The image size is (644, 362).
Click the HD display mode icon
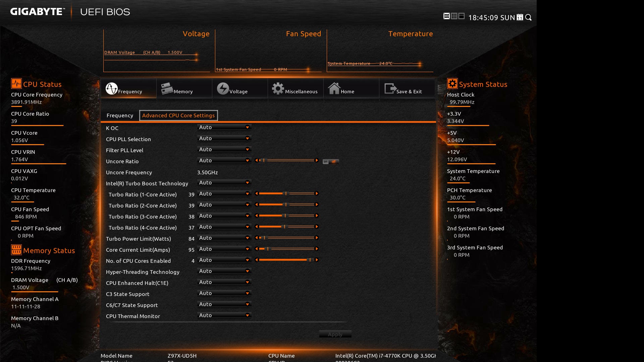446,16
